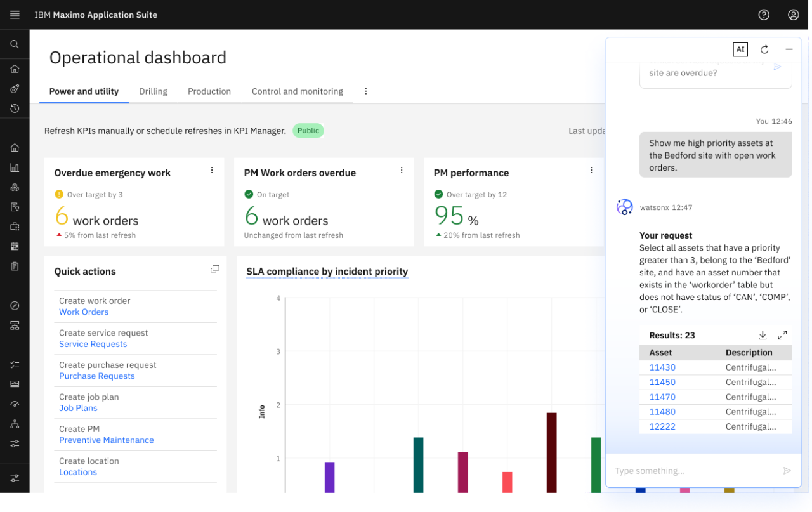Open overflow menu on PM Work orders overdue card
The height and width of the screenshot is (512, 812).
coord(402,170)
